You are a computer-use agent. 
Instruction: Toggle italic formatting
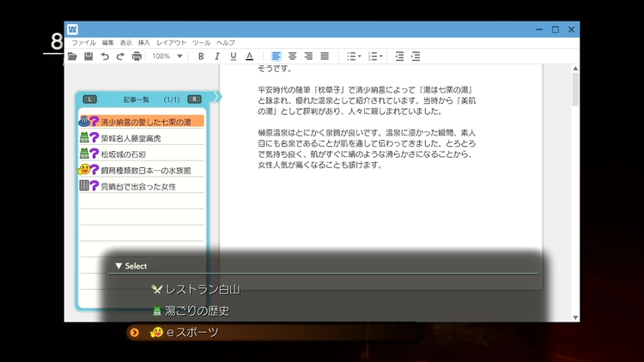point(217,57)
